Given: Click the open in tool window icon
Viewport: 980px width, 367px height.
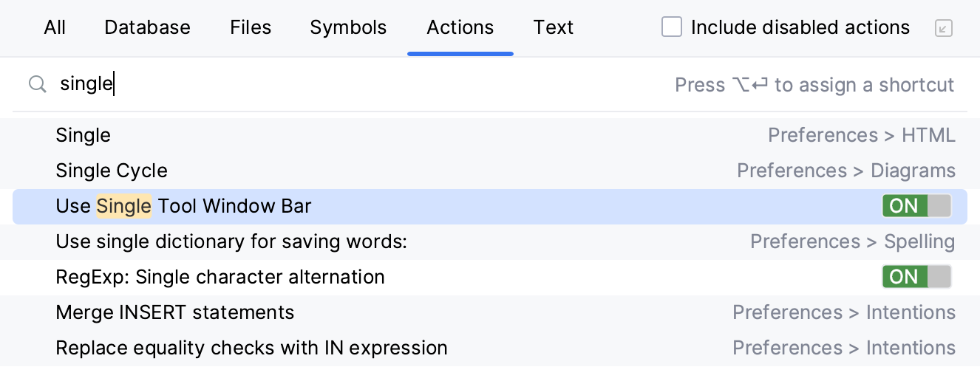Looking at the screenshot, I should pos(943,28).
